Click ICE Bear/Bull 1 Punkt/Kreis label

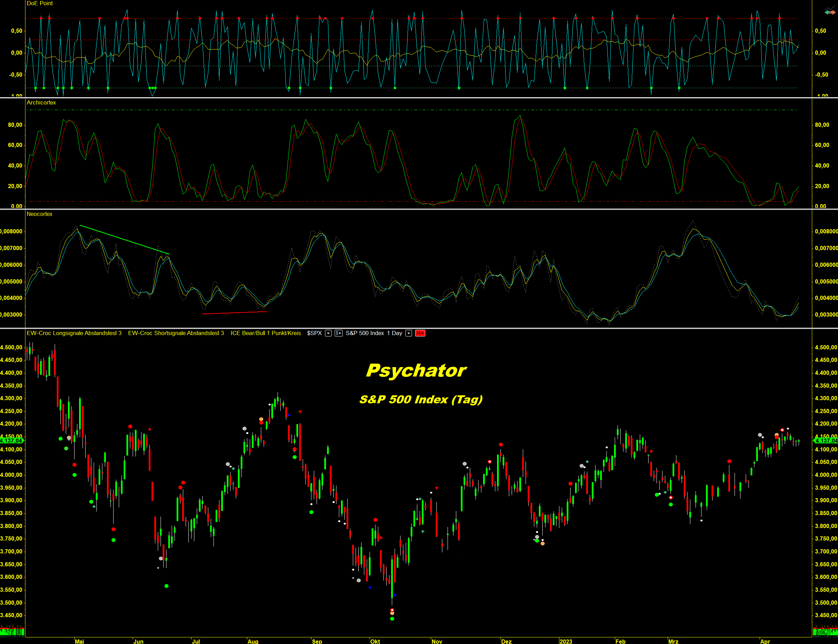[266, 333]
